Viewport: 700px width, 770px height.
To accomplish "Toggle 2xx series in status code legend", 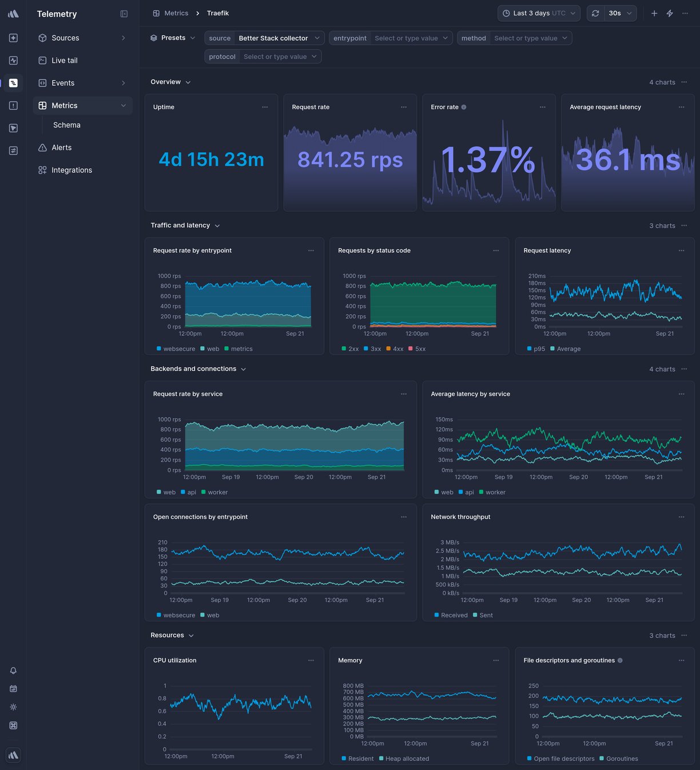I will (350, 349).
